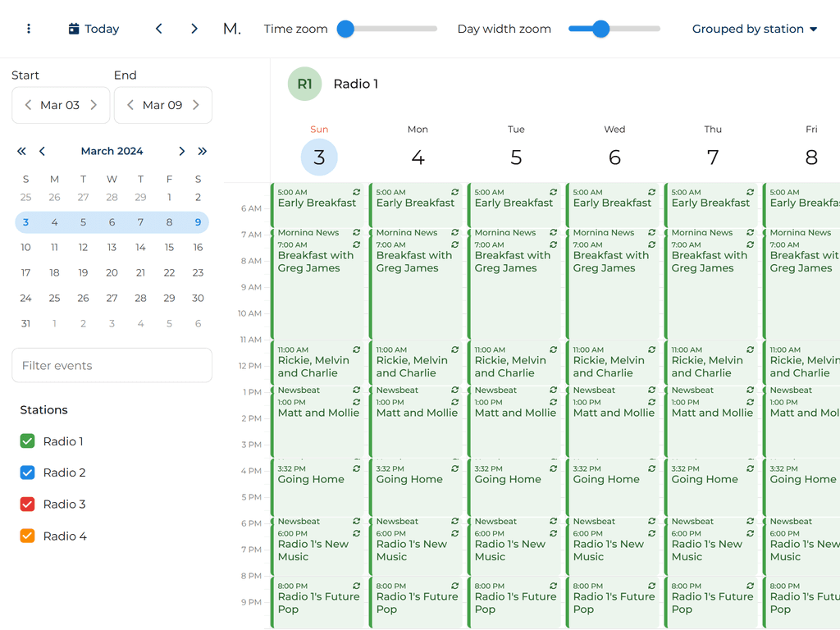Click the Filter events input field
The width and height of the screenshot is (840, 630).
click(x=112, y=366)
